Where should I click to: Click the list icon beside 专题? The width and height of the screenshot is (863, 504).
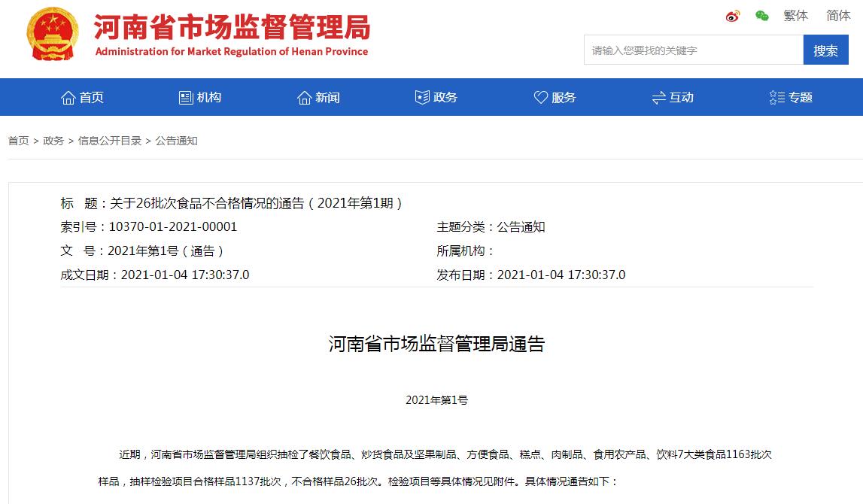click(777, 97)
